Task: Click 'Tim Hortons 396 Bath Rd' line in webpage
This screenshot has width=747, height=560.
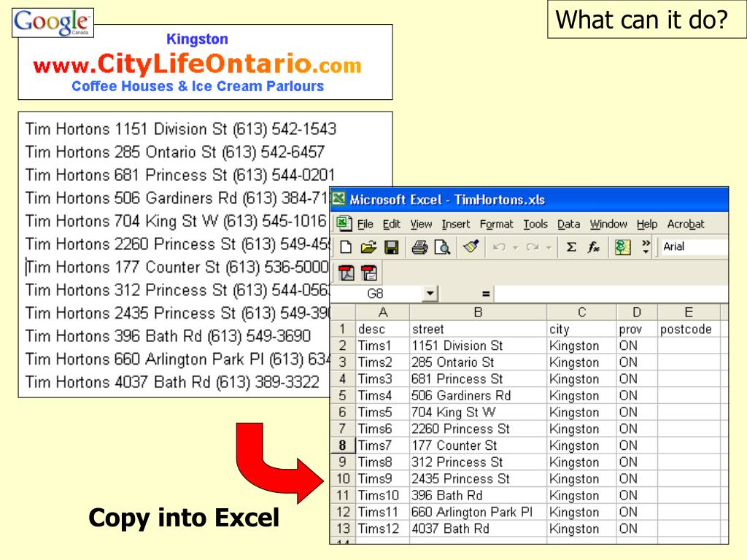Action: pyautogui.click(x=169, y=335)
